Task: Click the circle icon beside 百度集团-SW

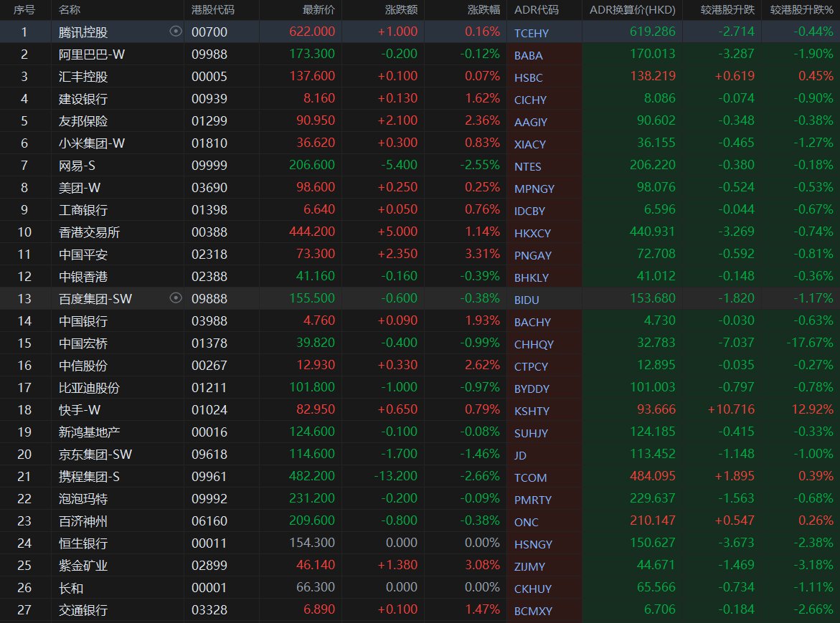Action: (x=176, y=298)
